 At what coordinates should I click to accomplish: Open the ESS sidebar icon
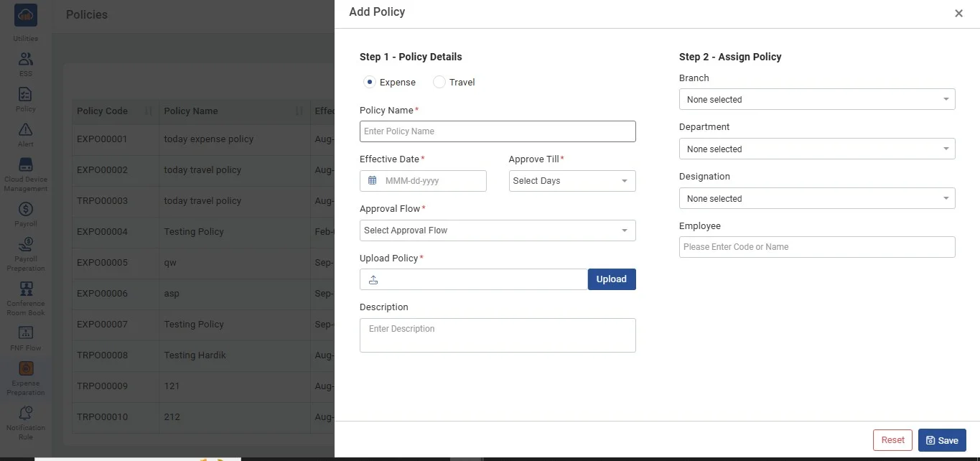coord(26,60)
